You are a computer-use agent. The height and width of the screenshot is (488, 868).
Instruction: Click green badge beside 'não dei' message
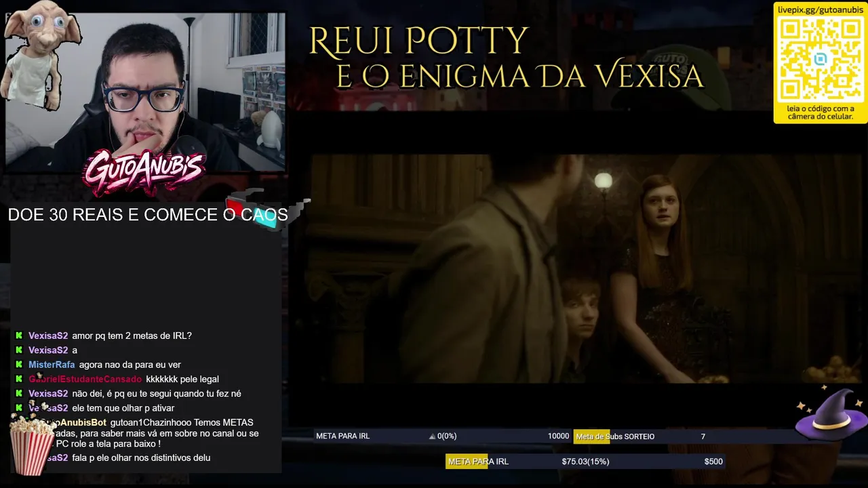coord(19,393)
